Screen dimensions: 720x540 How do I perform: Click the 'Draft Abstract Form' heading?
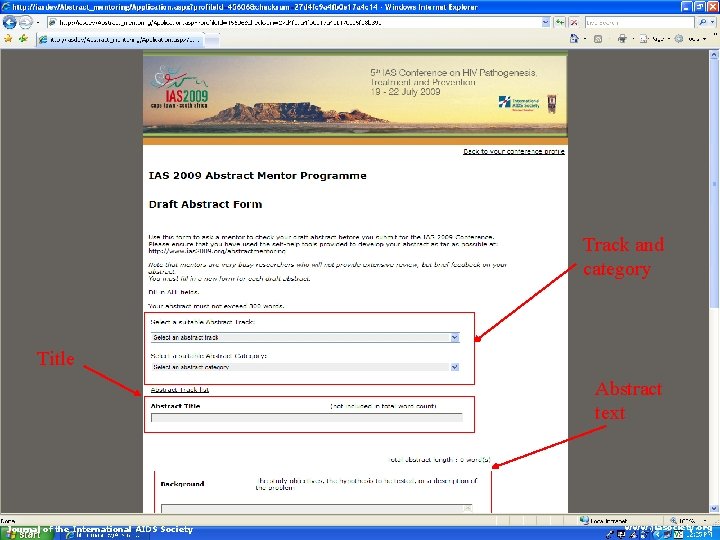[205, 205]
